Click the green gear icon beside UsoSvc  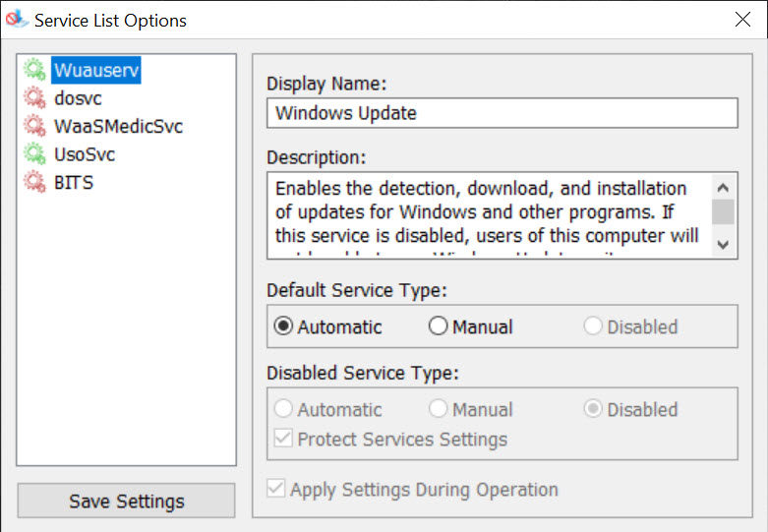point(34,153)
